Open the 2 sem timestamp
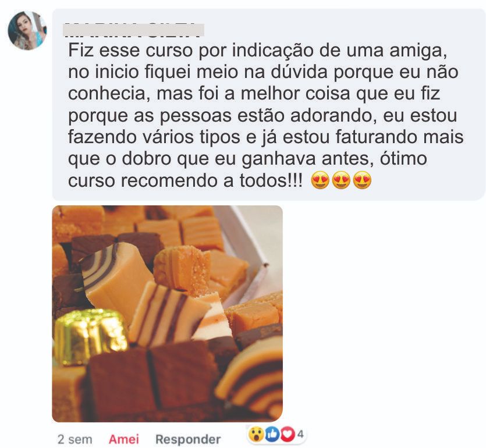 pos(75,439)
